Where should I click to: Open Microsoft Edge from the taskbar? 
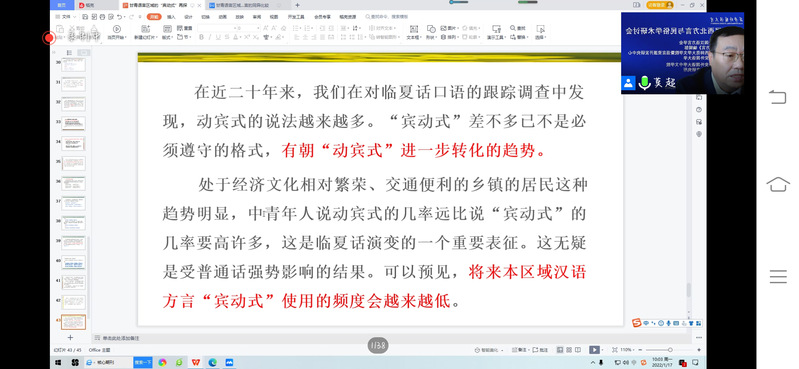pos(212,362)
